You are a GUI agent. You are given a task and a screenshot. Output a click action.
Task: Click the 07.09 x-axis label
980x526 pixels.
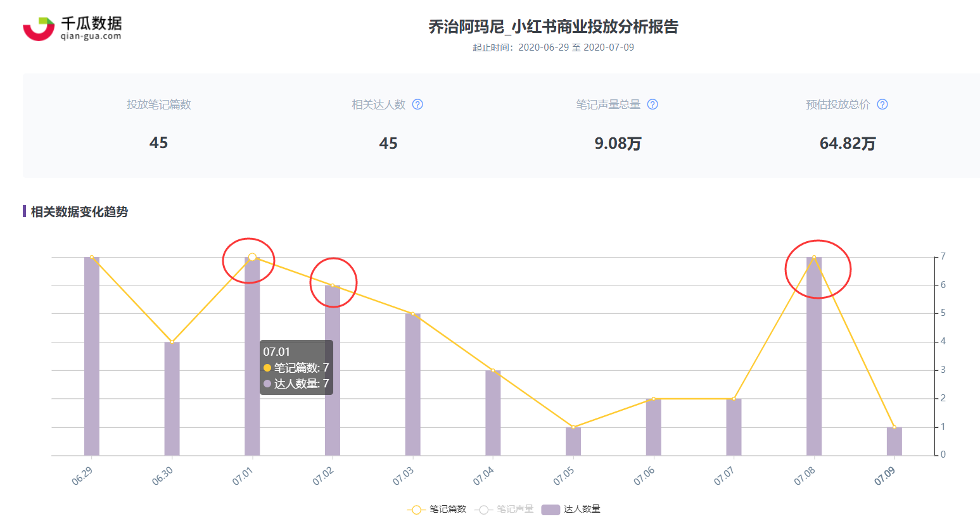(885, 476)
